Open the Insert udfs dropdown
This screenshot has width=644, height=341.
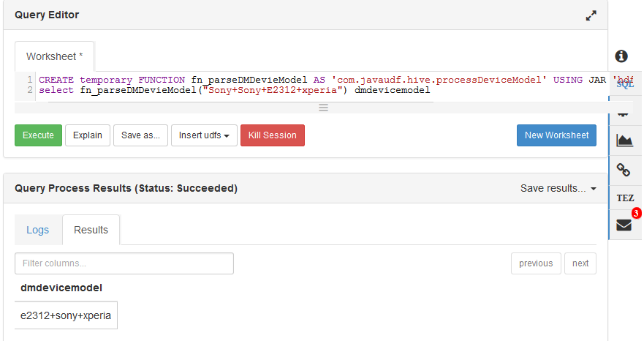(204, 135)
